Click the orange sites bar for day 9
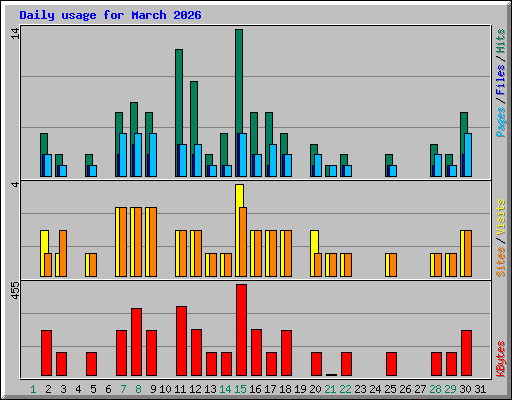The height and width of the screenshot is (400, 512). [153, 242]
